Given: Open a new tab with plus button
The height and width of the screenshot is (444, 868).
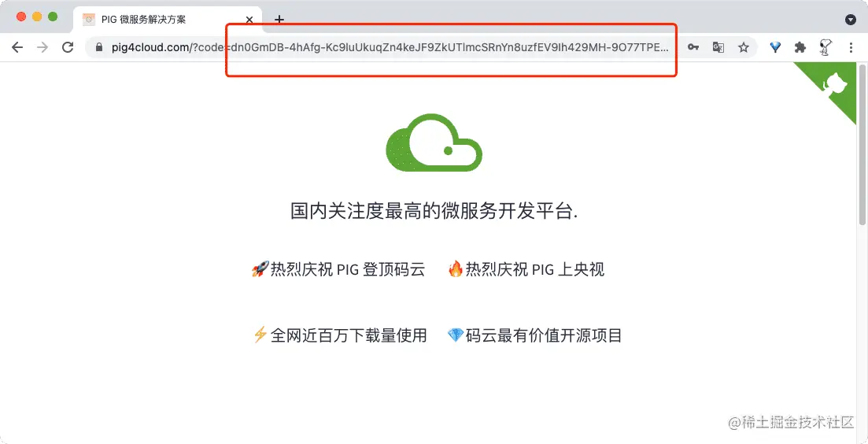Looking at the screenshot, I should (279, 20).
